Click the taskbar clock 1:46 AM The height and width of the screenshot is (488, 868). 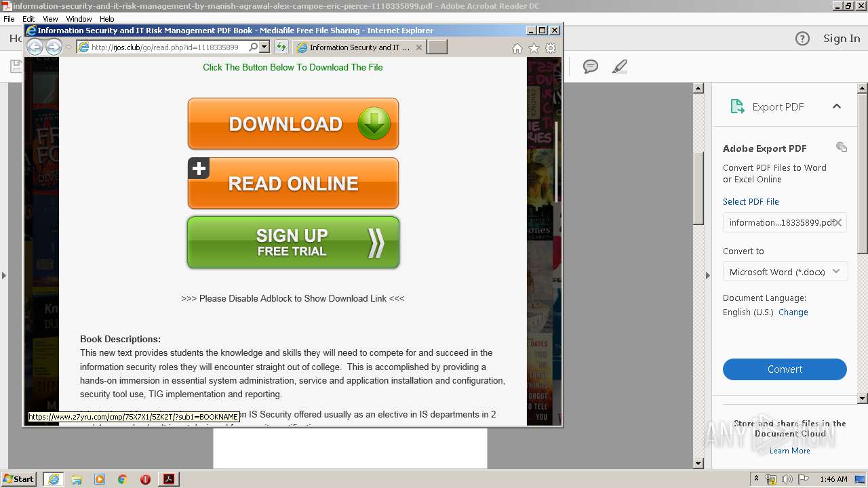point(833,479)
